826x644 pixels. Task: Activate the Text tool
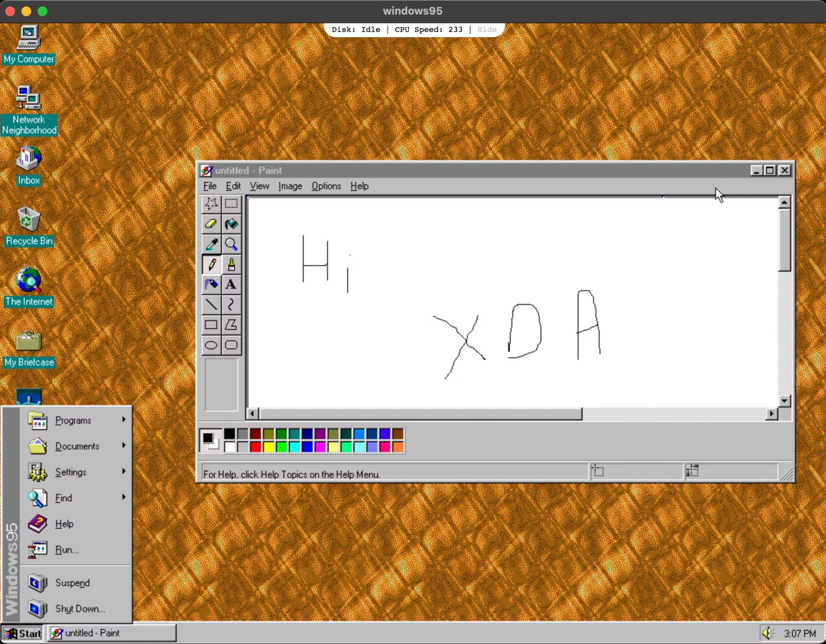click(231, 284)
